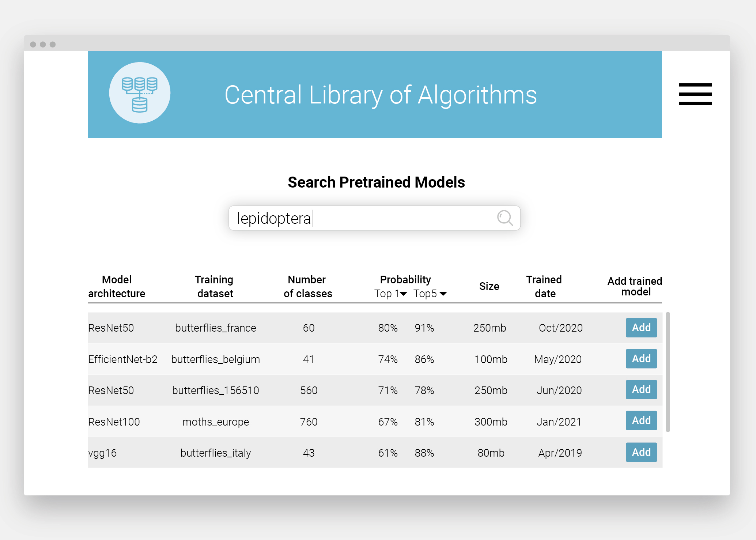
Task: Click the Number of classes header
Action: pos(308,286)
